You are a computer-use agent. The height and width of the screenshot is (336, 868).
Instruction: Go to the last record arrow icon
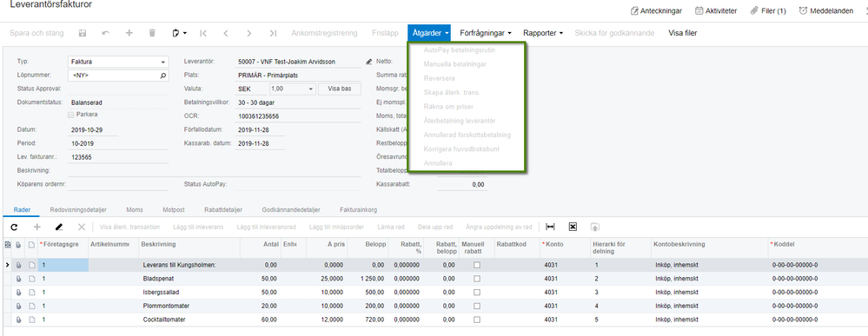click(x=272, y=33)
